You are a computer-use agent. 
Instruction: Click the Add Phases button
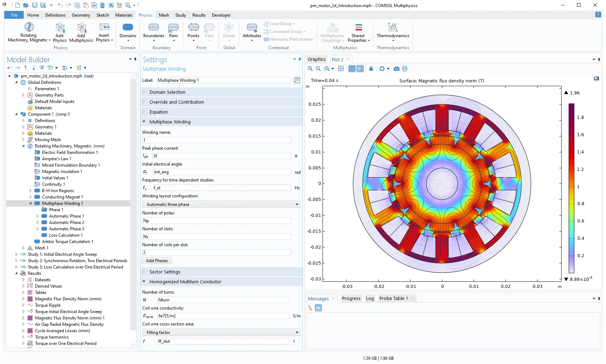coord(157,261)
